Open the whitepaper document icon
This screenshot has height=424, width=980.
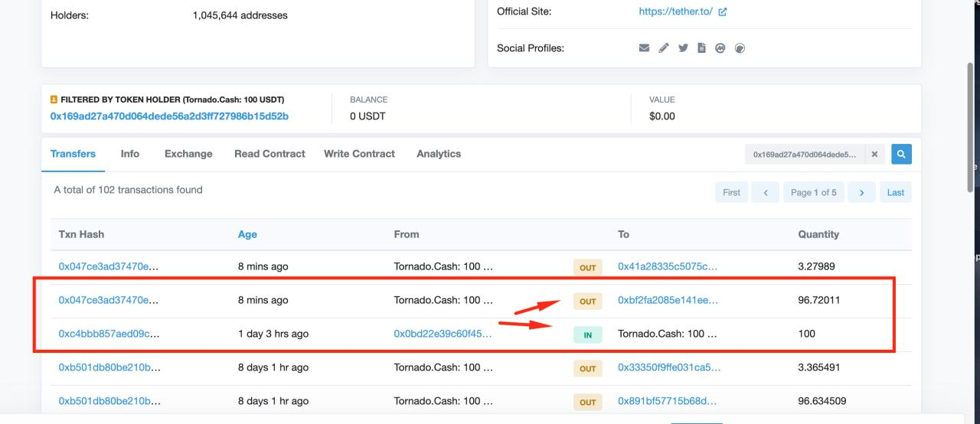(x=701, y=48)
